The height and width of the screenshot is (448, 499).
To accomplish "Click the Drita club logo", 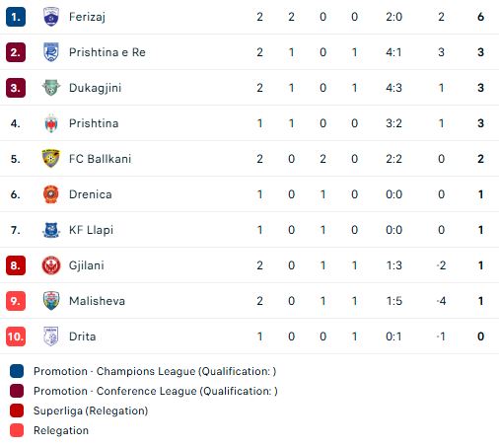I will 51,336.
